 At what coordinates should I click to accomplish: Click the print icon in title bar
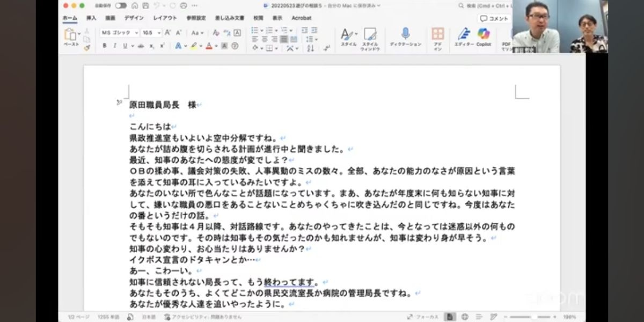click(x=184, y=5)
